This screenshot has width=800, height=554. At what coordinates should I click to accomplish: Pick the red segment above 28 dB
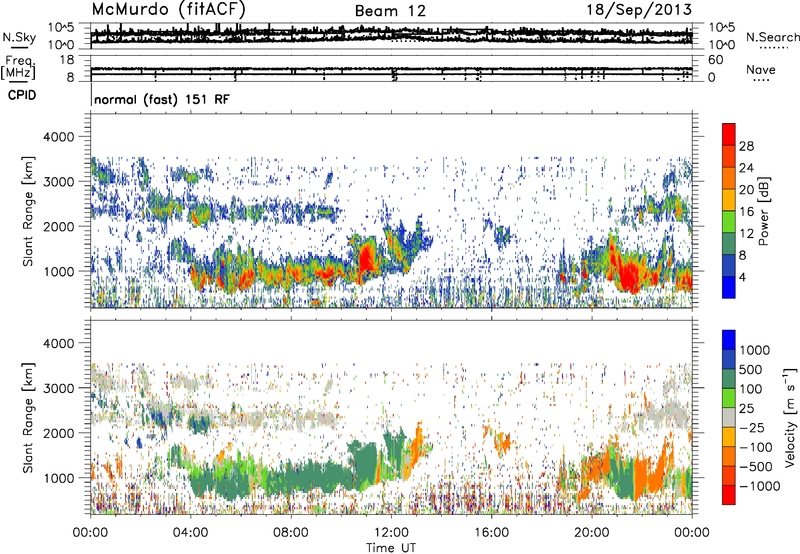[729, 135]
